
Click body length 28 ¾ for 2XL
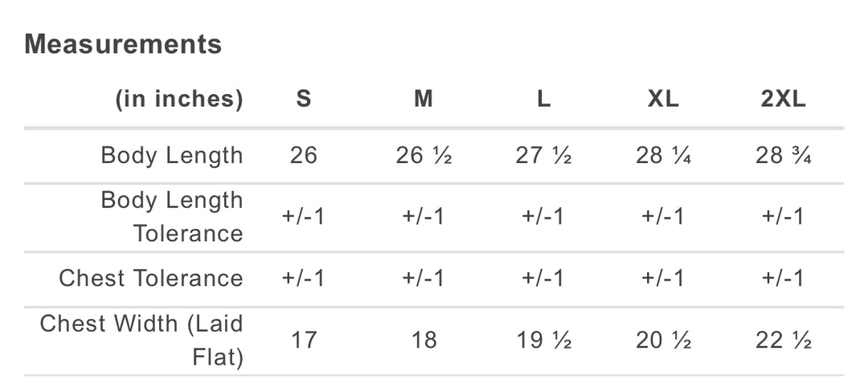coord(784,156)
